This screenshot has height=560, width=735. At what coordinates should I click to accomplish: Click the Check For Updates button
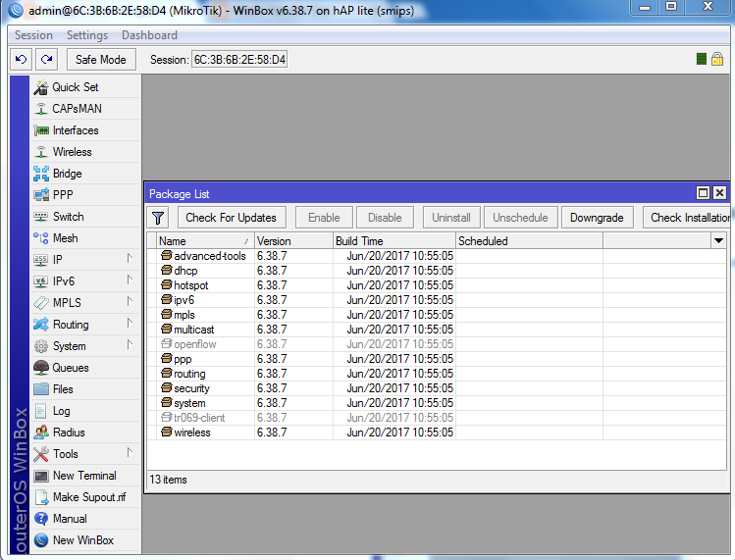point(232,218)
